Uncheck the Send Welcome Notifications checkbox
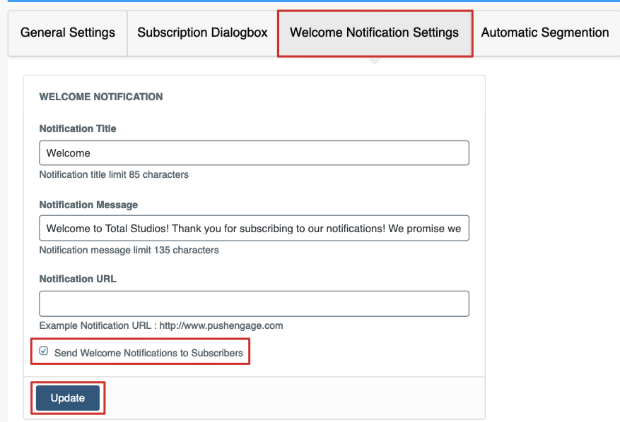 point(43,351)
